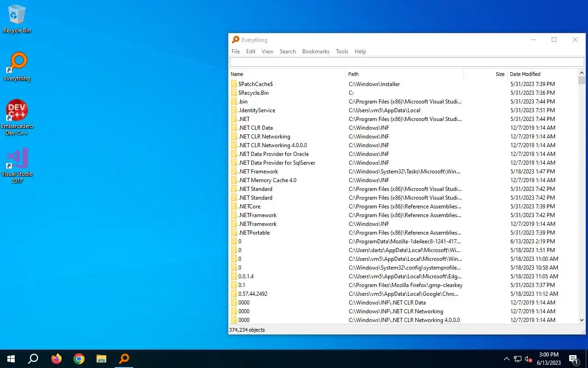
Task: Open network status tray icon
Action: coord(518,359)
